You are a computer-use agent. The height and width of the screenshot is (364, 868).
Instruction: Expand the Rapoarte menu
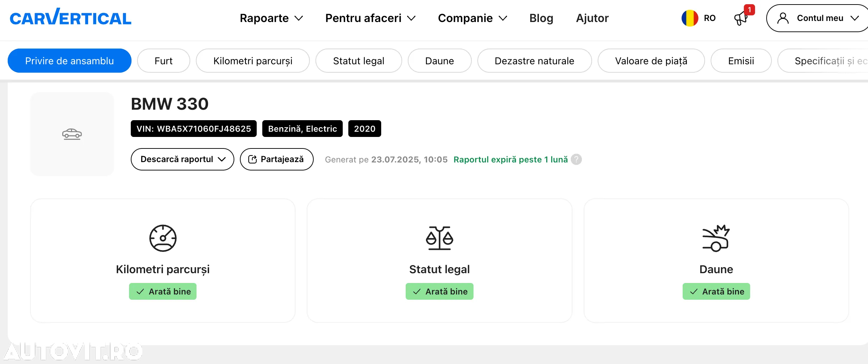coord(271,18)
